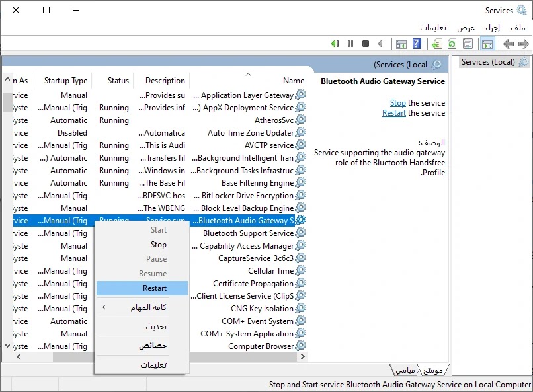Click the vertical scrollbar down arrow

[x=7, y=346]
